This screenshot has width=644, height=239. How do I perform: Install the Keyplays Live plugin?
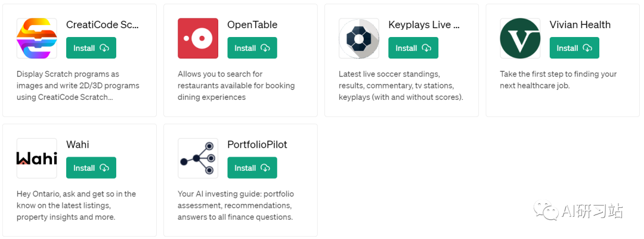413,48
